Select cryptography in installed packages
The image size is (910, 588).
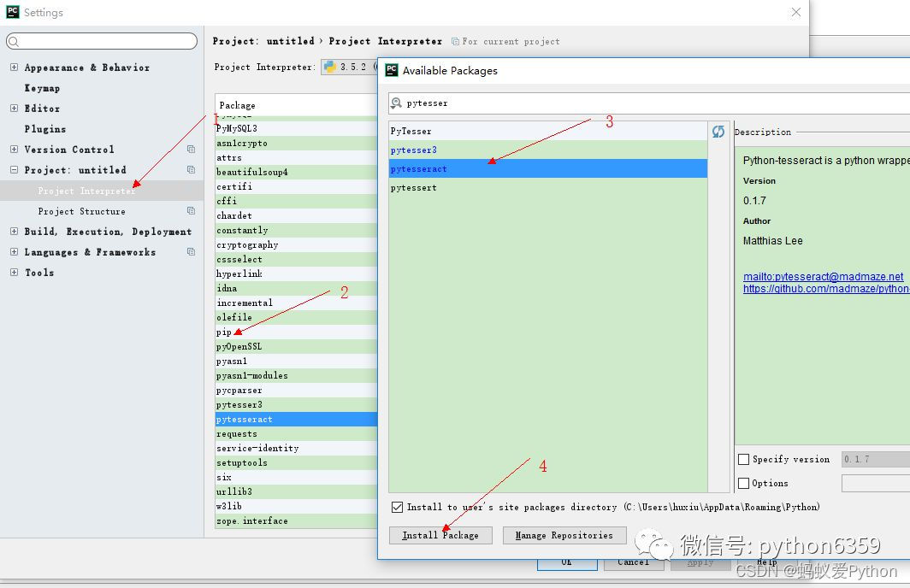pos(296,244)
